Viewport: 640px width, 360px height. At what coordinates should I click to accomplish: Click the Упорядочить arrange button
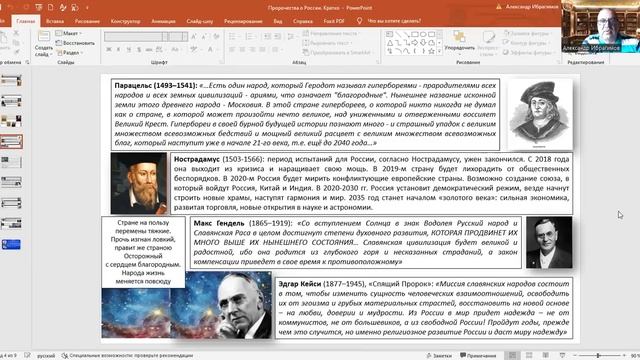click(460, 41)
